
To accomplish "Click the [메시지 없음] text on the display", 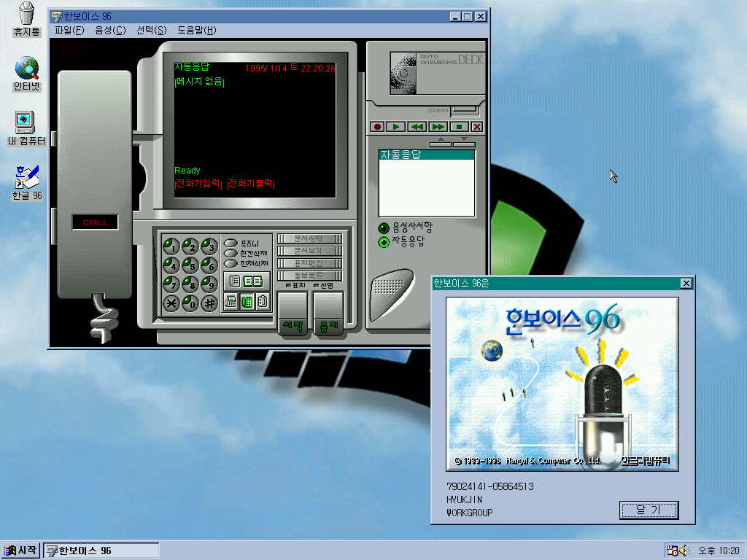I will (199, 82).
